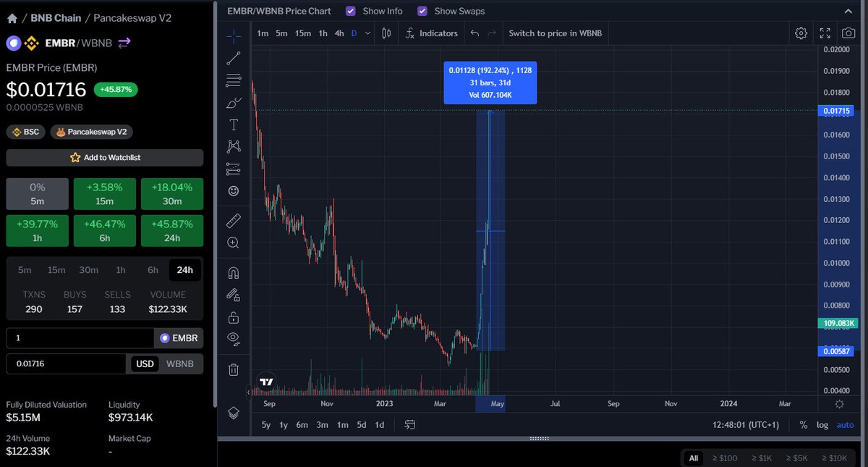
Task: Set chart range to 5y
Action: tap(266, 425)
